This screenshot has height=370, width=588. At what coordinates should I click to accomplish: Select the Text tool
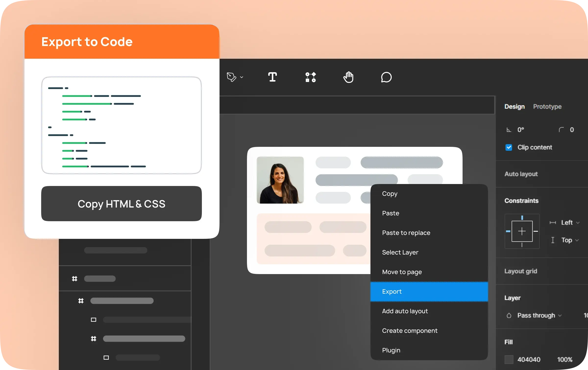point(272,77)
